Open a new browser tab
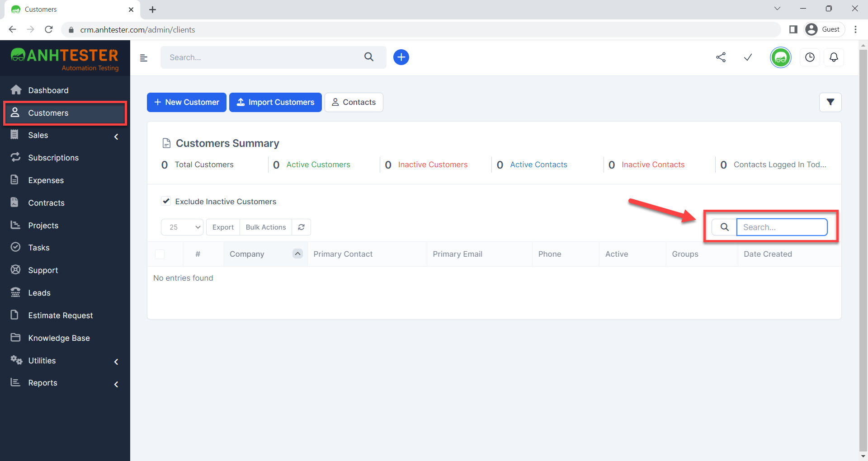This screenshot has width=868, height=461. (x=152, y=9)
